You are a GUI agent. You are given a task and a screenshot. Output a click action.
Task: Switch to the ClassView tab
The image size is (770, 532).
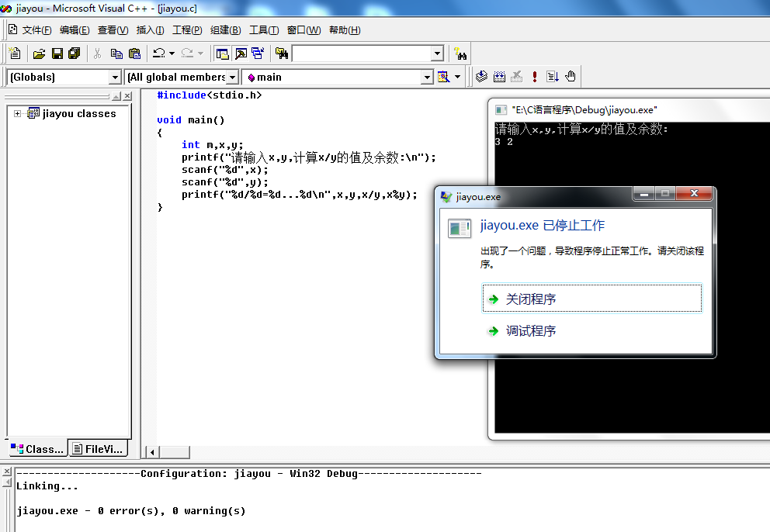point(38,448)
